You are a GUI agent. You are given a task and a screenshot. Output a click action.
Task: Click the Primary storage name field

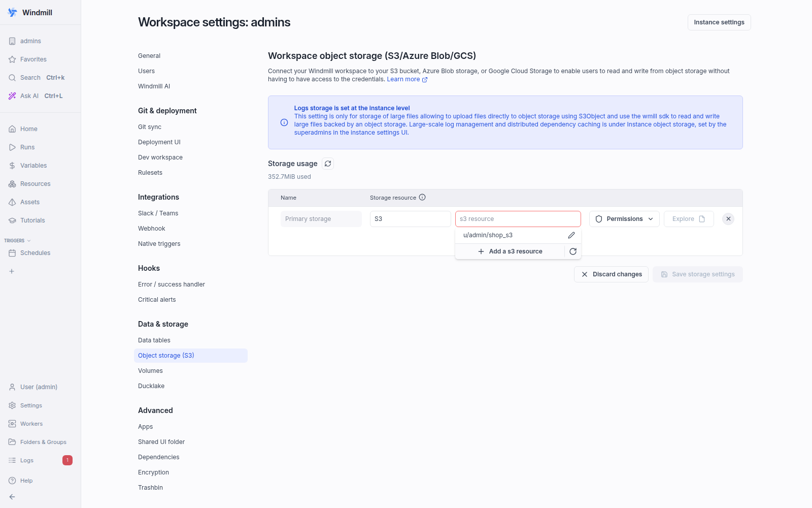click(321, 219)
